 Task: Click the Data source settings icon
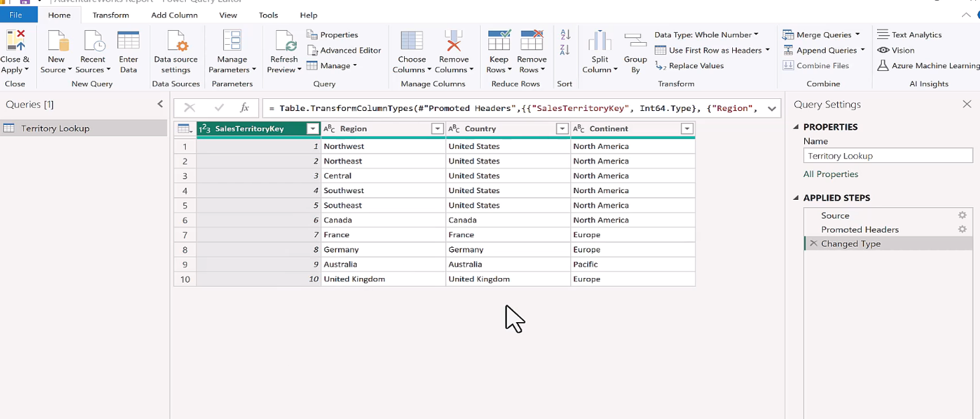(176, 42)
